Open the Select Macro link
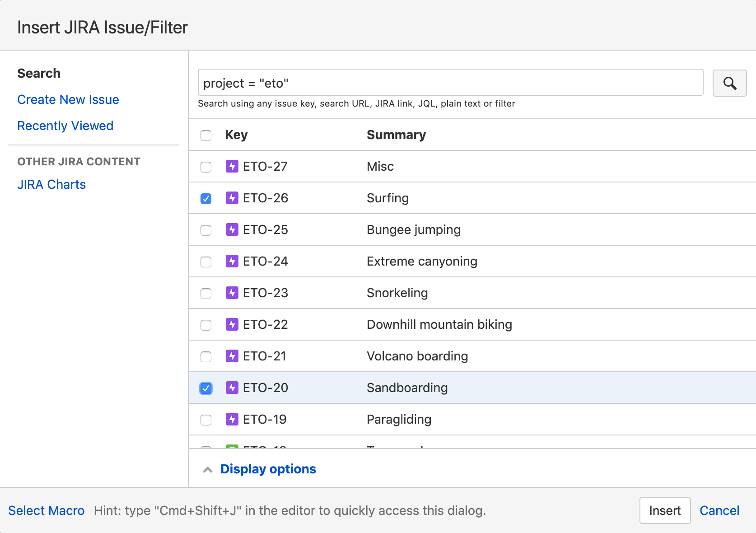This screenshot has width=756, height=533. tap(47, 510)
